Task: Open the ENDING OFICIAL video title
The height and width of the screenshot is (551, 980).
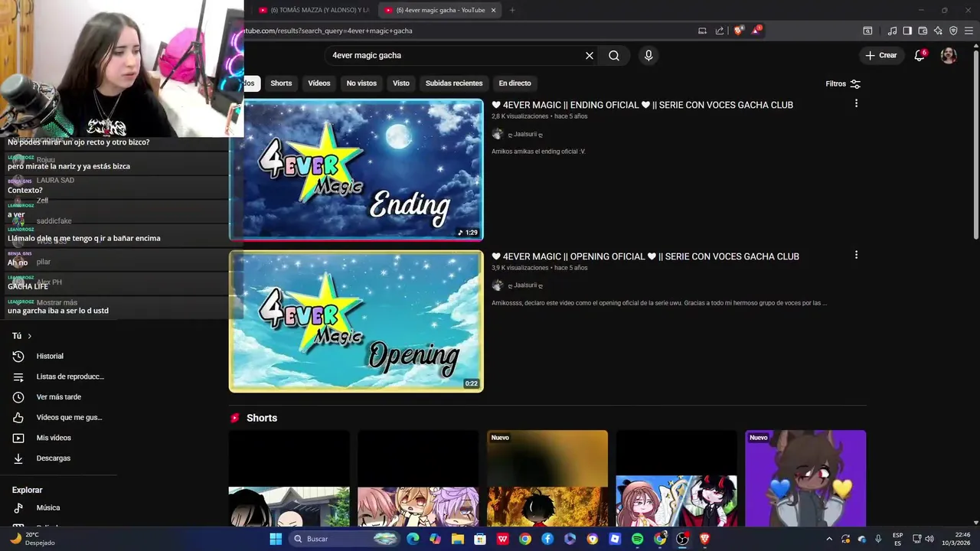Action: tap(642, 105)
